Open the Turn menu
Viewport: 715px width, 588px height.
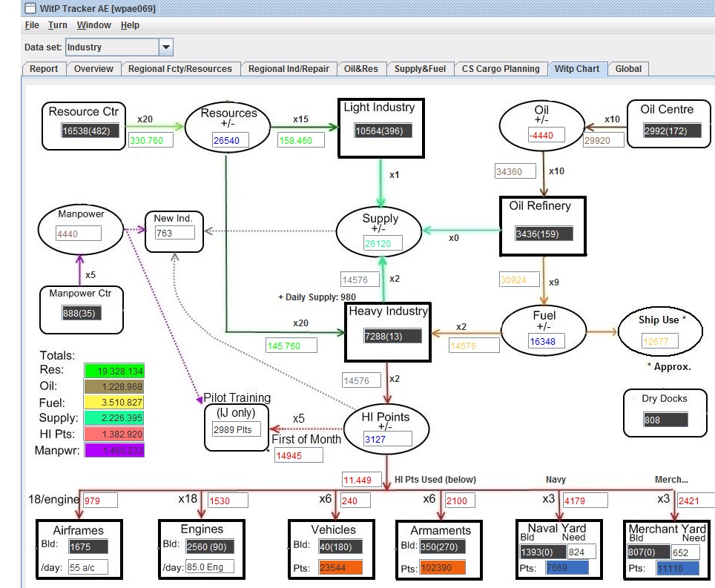tap(57, 25)
